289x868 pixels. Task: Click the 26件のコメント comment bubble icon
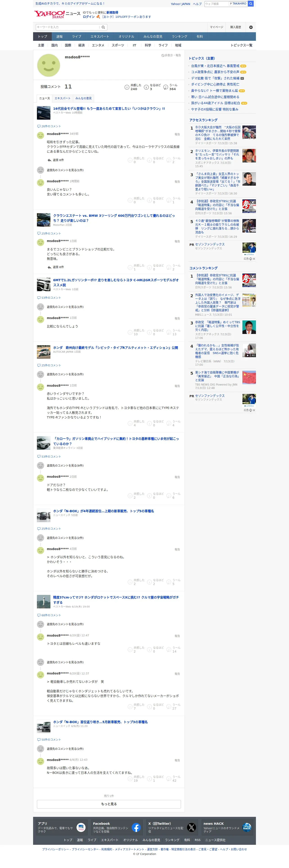[39, 126]
